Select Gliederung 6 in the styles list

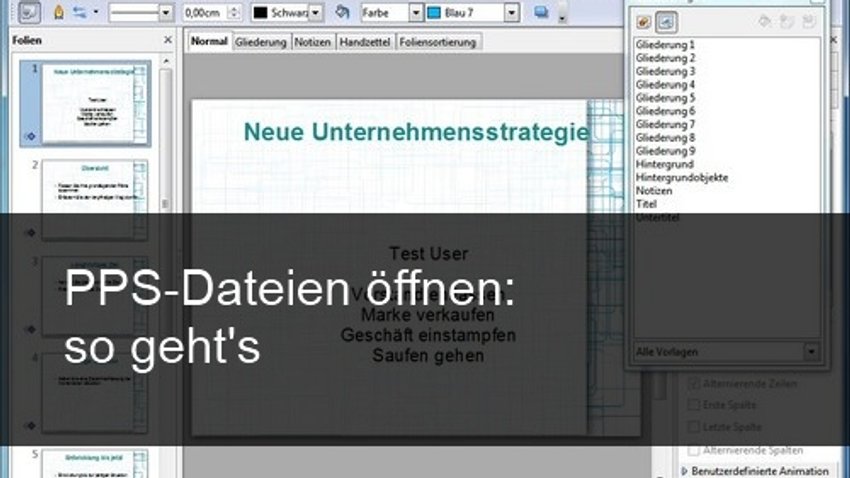point(665,111)
